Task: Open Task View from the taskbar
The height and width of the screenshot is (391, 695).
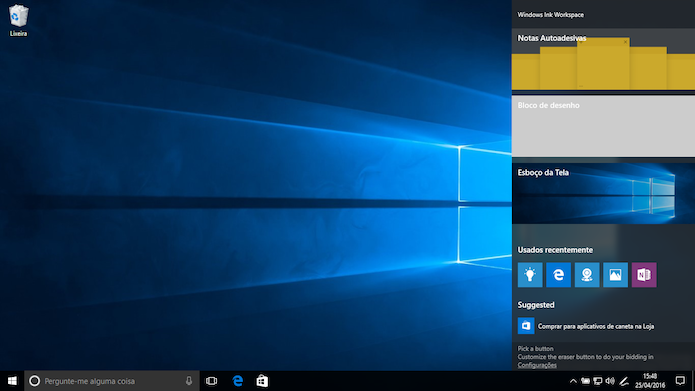Action: (x=211, y=381)
